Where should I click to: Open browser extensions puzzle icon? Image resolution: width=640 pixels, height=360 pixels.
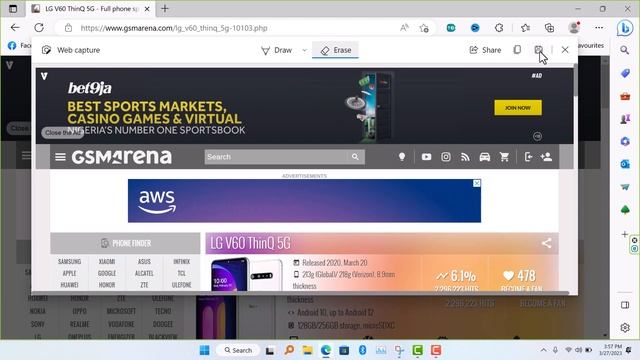click(x=499, y=28)
